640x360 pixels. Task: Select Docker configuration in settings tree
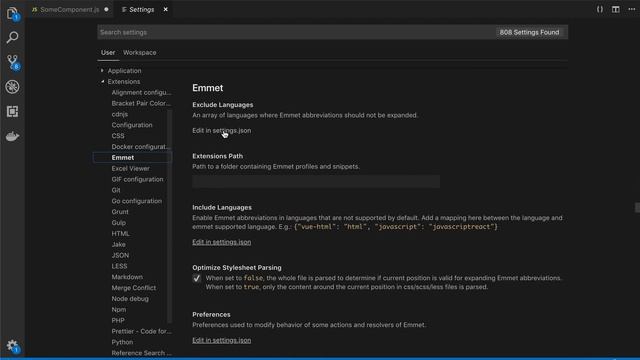(141, 147)
